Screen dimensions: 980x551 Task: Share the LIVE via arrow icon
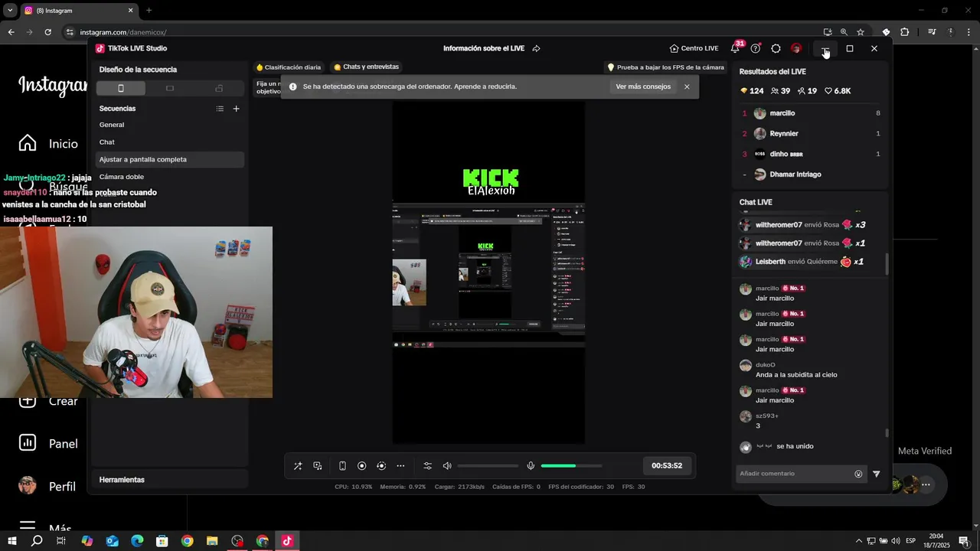(x=537, y=48)
